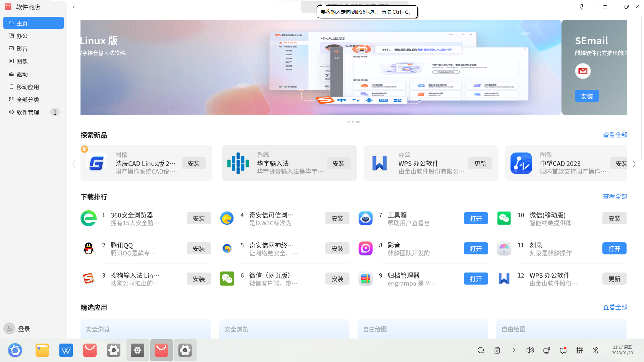Open 查看全部 for 下载排行
644x362 pixels.
[x=615, y=196]
